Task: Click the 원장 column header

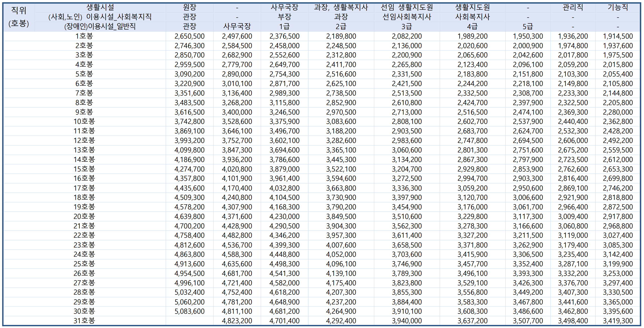Action: (189, 7)
